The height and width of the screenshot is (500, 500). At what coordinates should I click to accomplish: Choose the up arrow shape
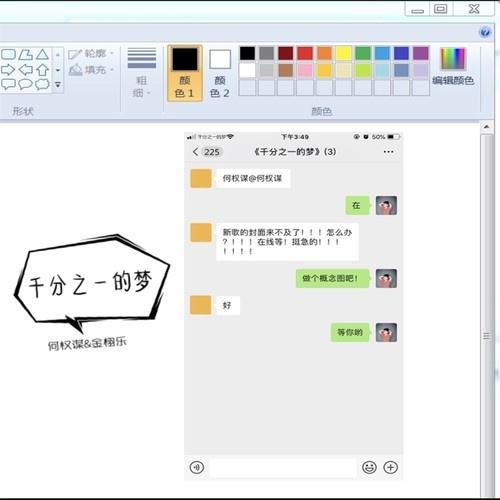42,70
